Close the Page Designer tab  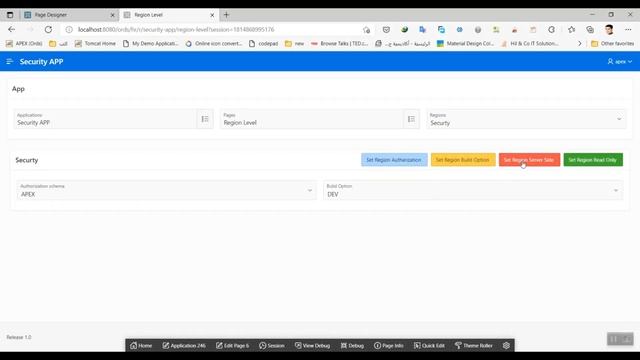point(113,15)
